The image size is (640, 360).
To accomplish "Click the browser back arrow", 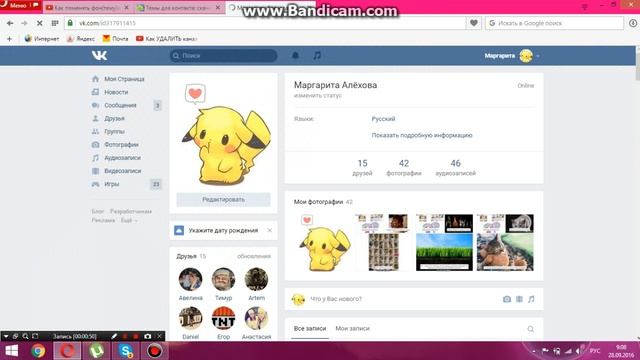I will click(x=10, y=23).
